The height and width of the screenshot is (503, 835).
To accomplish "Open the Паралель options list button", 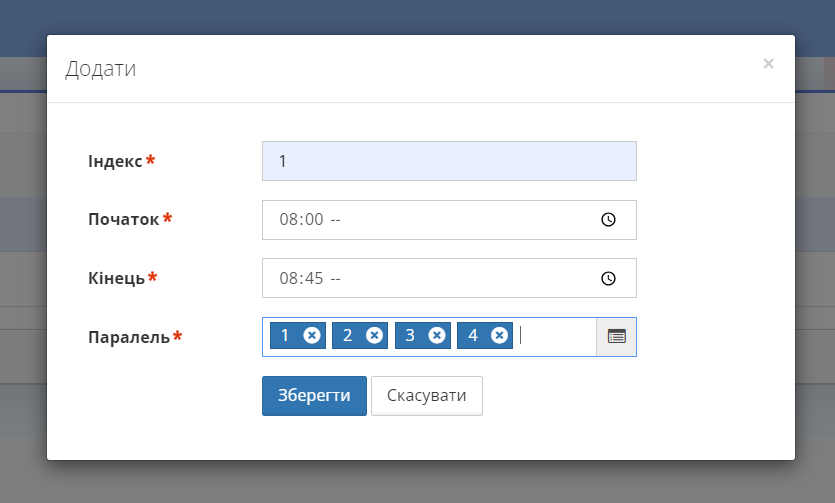I will pos(616,337).
